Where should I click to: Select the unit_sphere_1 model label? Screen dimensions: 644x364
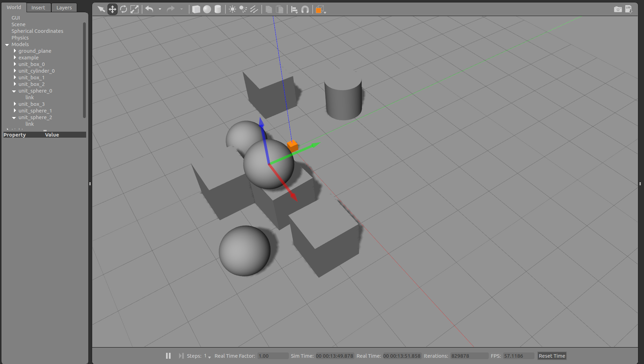click(x=35, y=111)
